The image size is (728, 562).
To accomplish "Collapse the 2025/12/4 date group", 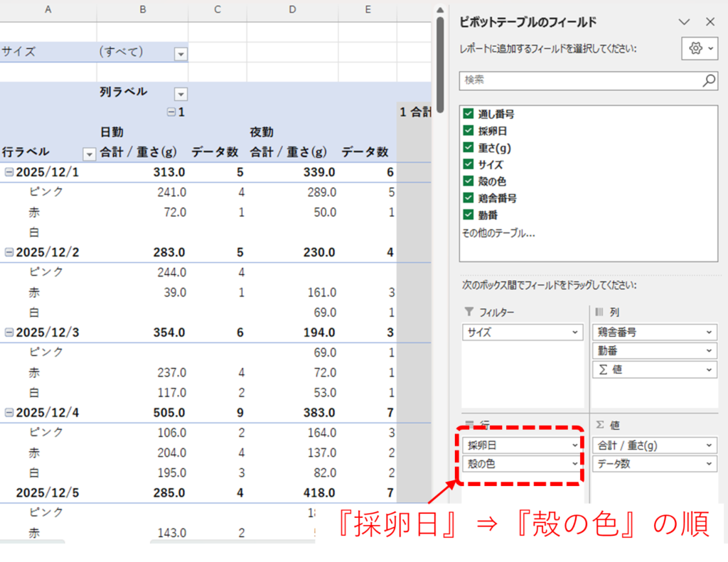I will [9, 413].
